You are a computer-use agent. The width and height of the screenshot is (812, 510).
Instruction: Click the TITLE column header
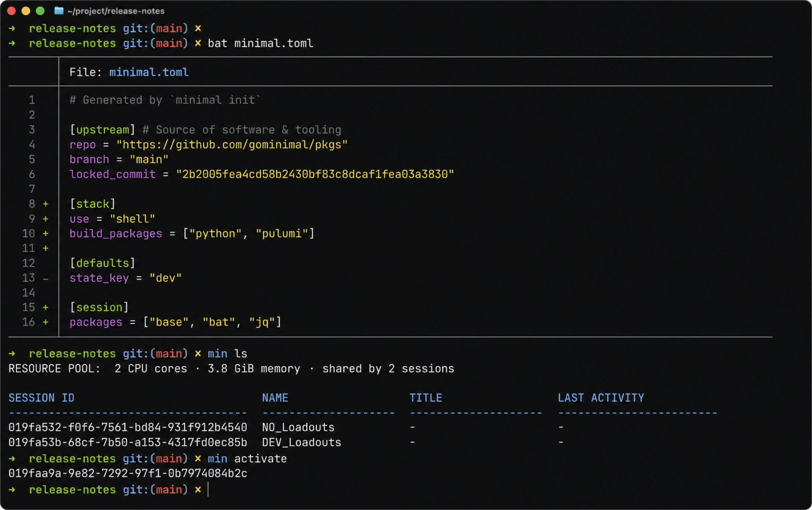426,398
